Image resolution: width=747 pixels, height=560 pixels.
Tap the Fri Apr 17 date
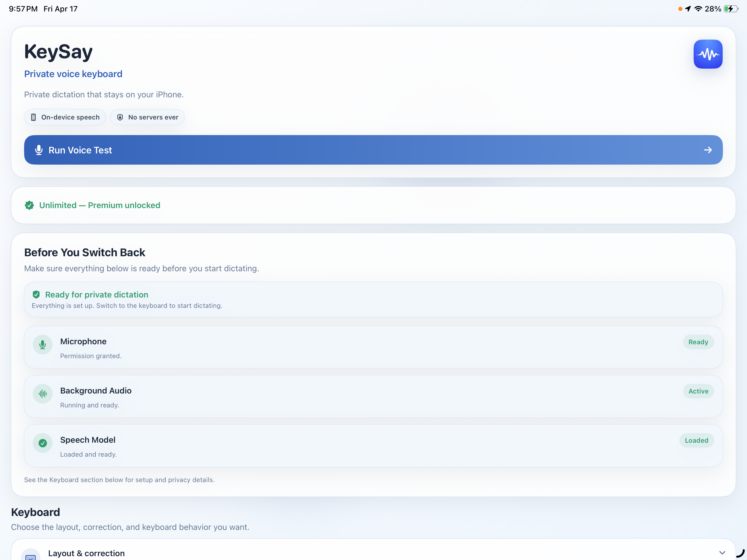[60, 9]
